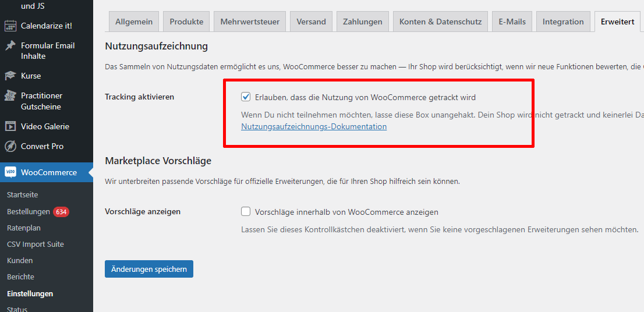Viewport: 644px width, 312px height.
Task: Click the WooCommerce menu label
Action: pyautogui.click(x=49, y=172)
